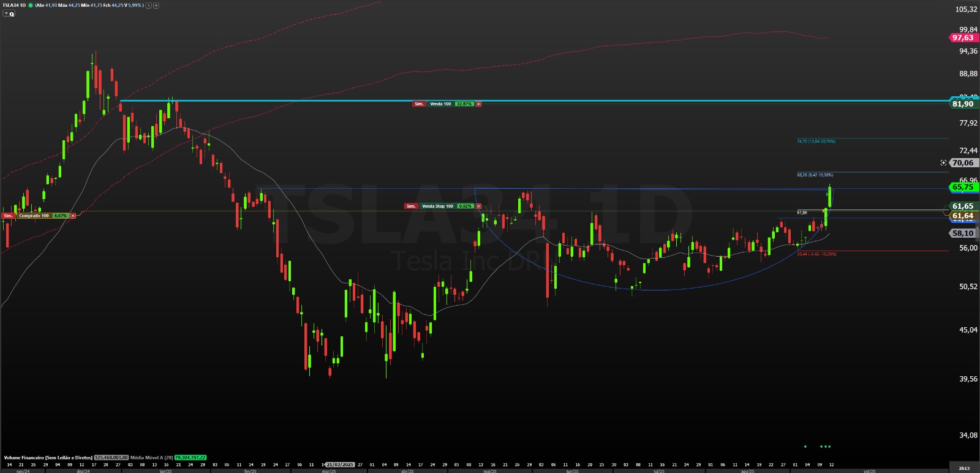Click the green status dot beside TSLA34 1D
This screenshot has height=473, width=980.
click(x=31, y=5)
